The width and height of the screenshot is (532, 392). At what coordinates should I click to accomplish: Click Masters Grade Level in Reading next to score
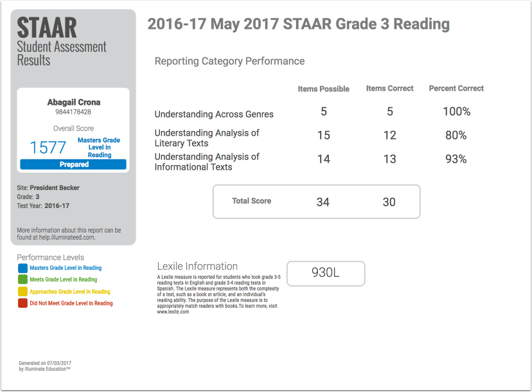point(99,147)
